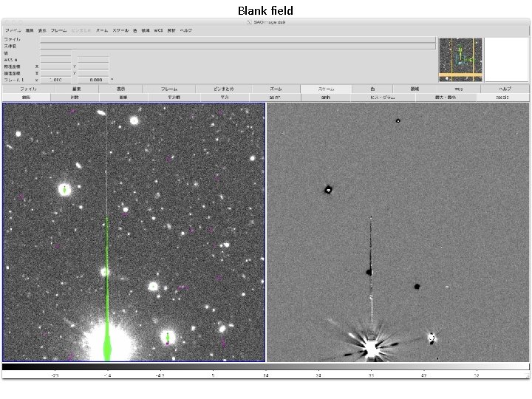
Task: Click the 色 button in the button bar
Action: [x=372, y=89]
